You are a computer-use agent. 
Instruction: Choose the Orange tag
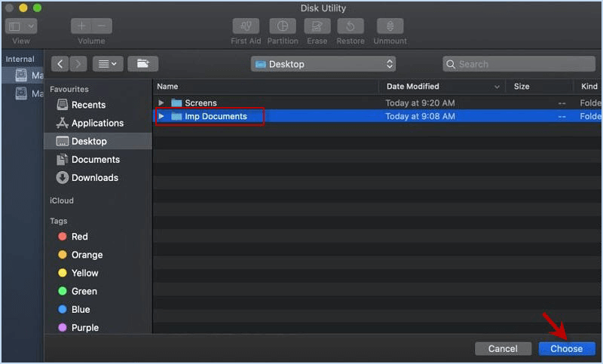(x=81, y=255)
